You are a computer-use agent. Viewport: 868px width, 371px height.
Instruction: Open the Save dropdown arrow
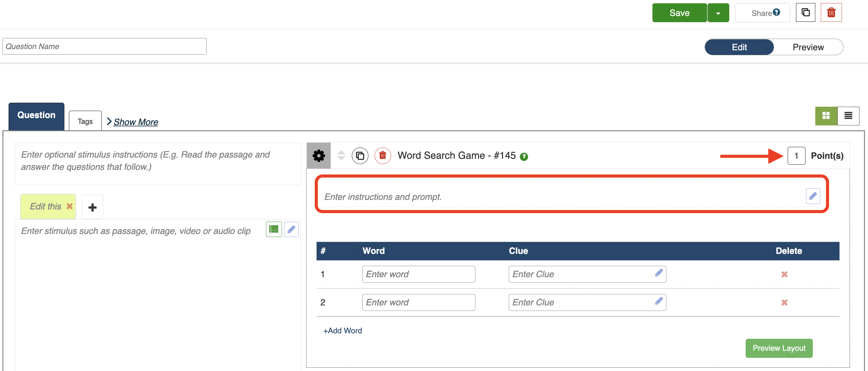[x=718, y=13]
